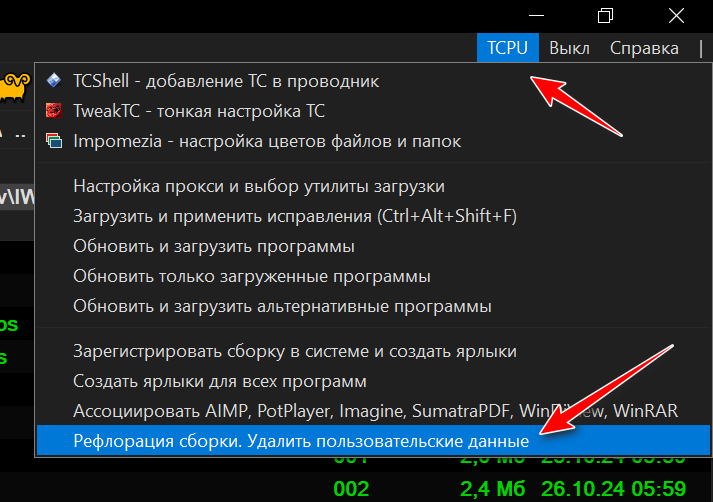Image resolution: width=713 pixels, height=502 pixels.
Task: Click the TCShell diamond icon
Action: (54, 80)
